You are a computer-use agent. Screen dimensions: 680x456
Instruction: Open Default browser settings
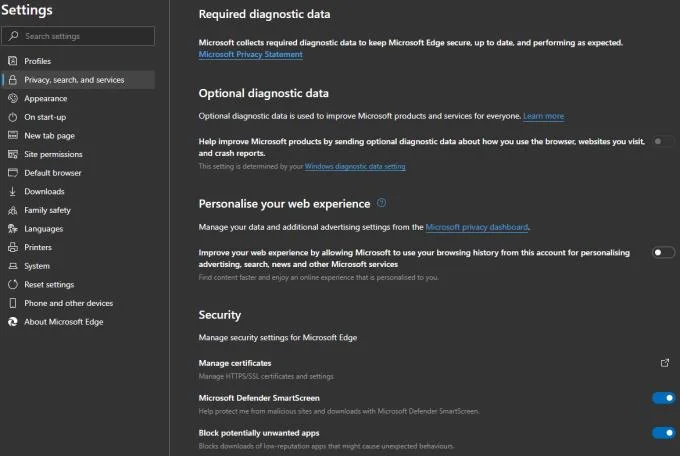tap(78, 173)
